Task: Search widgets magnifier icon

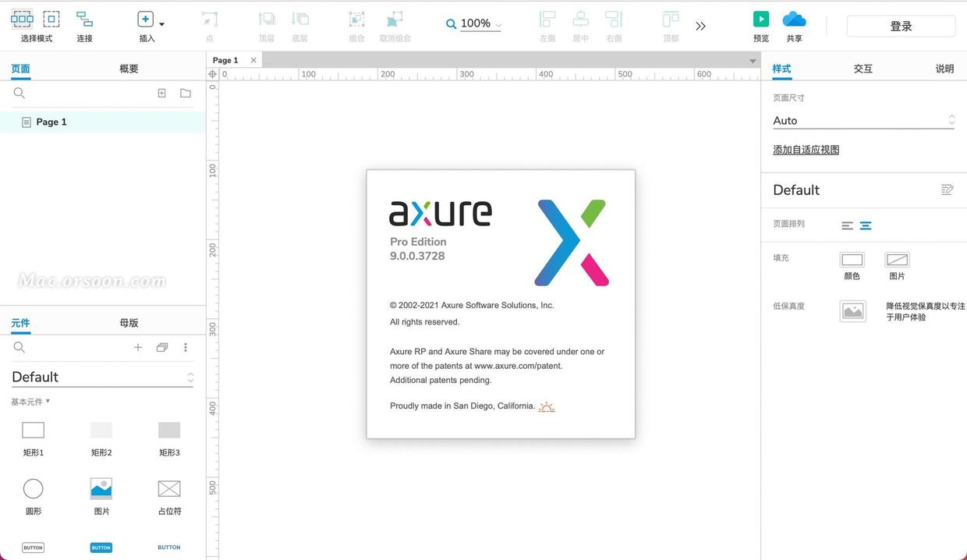Action: tap(19, 347)
